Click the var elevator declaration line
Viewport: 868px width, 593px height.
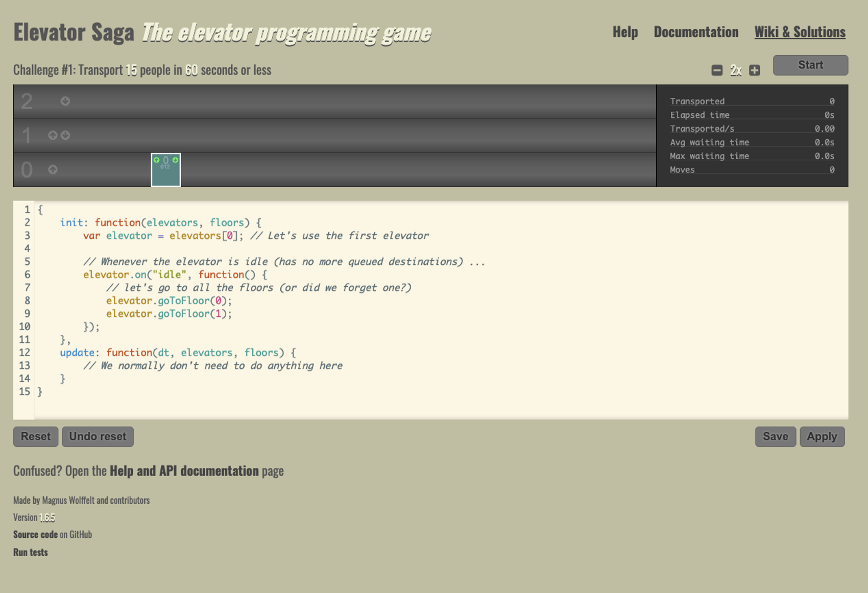(256, 236)
